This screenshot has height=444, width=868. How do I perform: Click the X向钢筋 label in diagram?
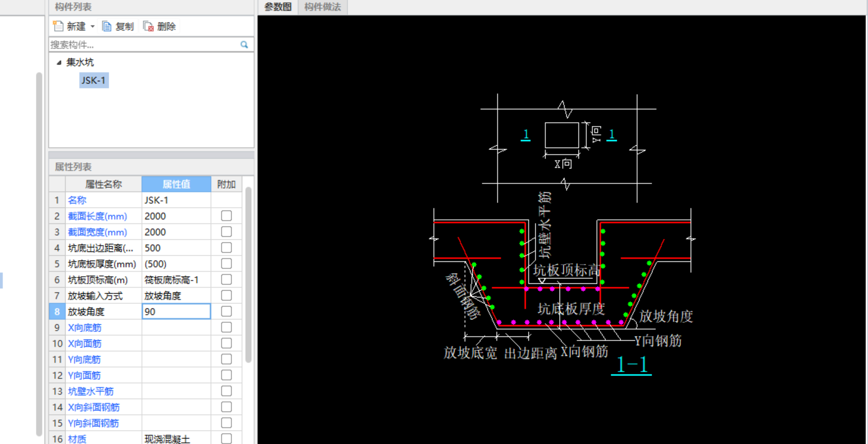[x=584, y=351]
